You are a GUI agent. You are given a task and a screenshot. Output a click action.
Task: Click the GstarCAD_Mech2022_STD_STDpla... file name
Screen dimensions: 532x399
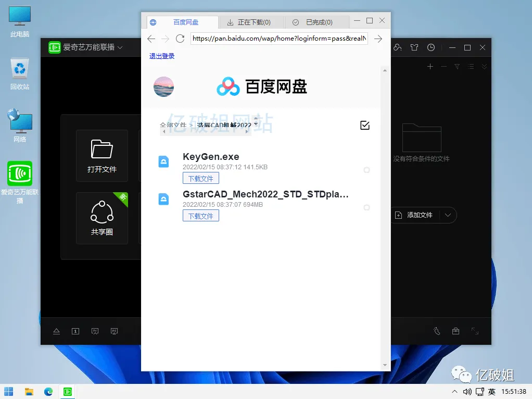[265, 194]
